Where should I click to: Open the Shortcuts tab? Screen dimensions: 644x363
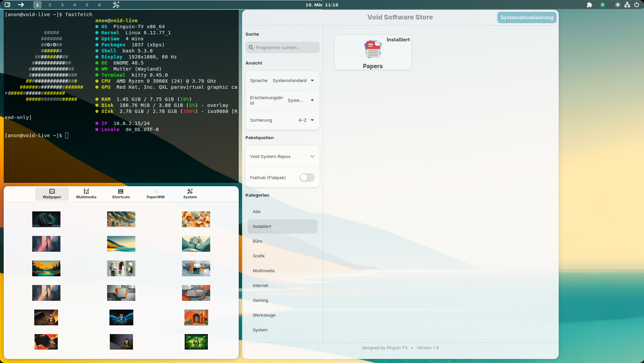pos(121,194)
